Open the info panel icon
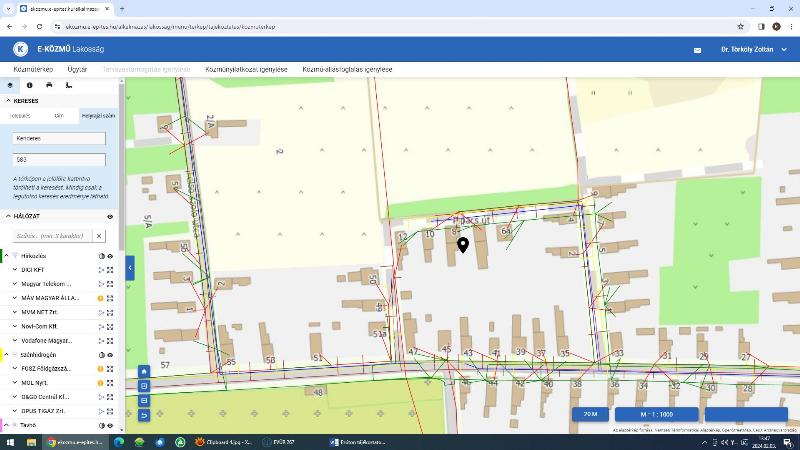The height and width of the screenshot is (450, 800). pyautogui.click(x=30, y=85)
